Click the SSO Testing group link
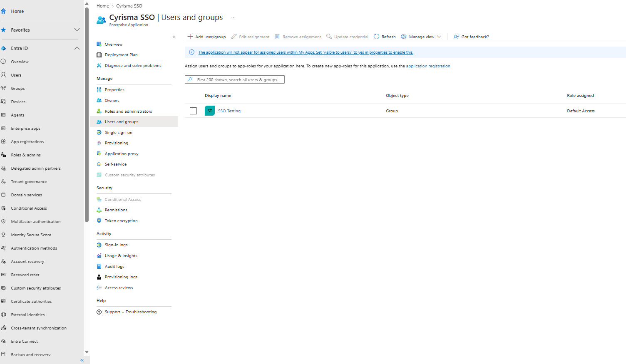Image resolution: width=626 pixels, height=364 pixels. tap(229, 111)
